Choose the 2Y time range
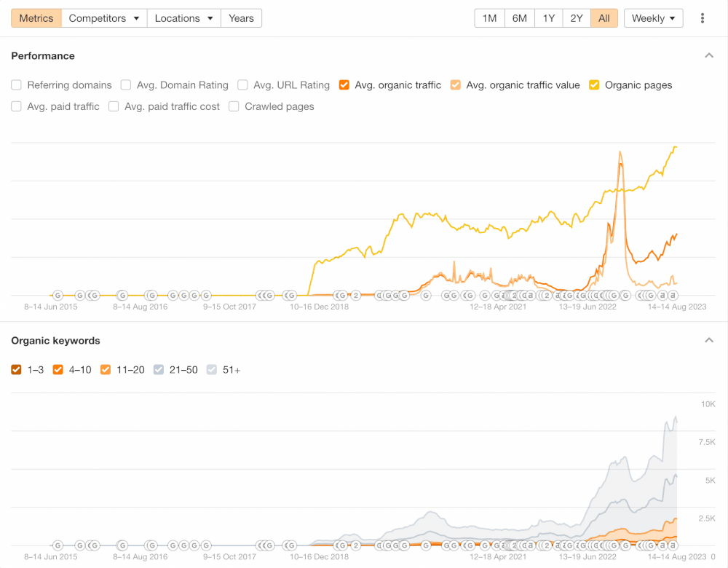This screenshot has width=728, height=568. [576, 18]
